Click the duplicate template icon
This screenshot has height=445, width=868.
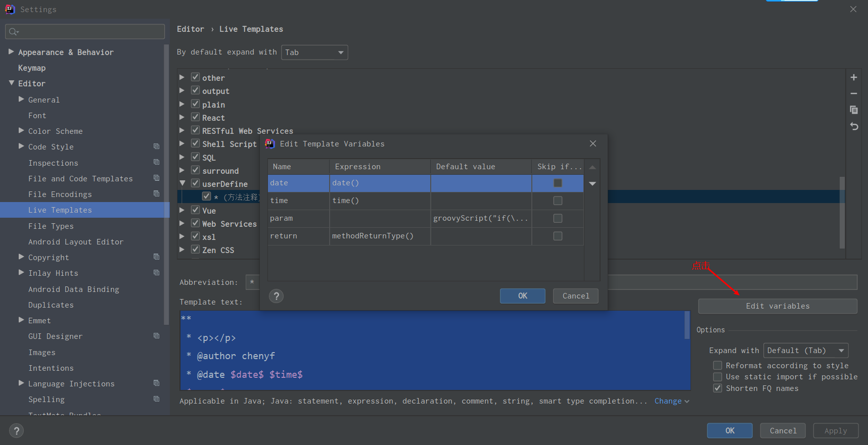pyautogui.click(x=853, y=110)
